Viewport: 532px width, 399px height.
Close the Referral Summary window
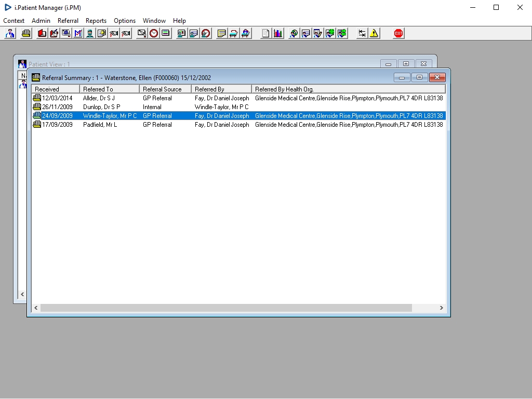coord(437,77)
